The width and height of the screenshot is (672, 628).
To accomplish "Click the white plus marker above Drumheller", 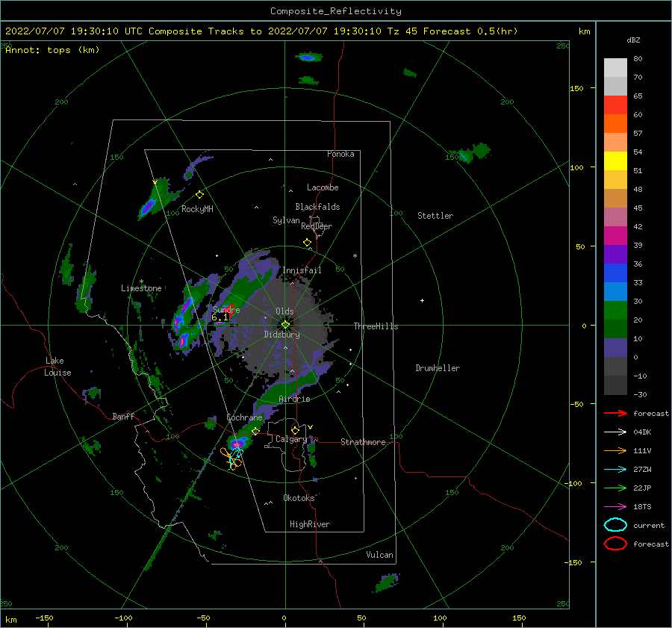I will pos(422,300).
